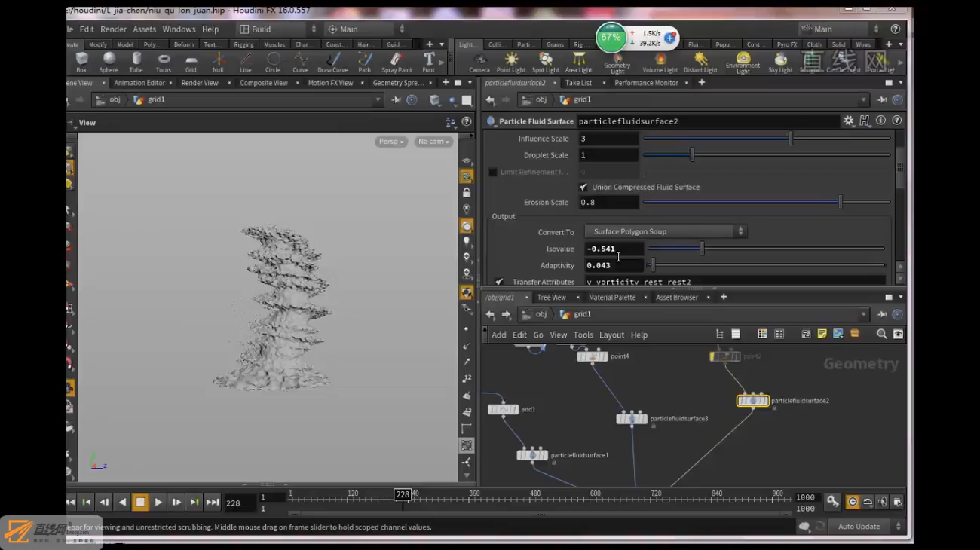Show node info for particlefluidsurface2

click(x=881, y=121)
